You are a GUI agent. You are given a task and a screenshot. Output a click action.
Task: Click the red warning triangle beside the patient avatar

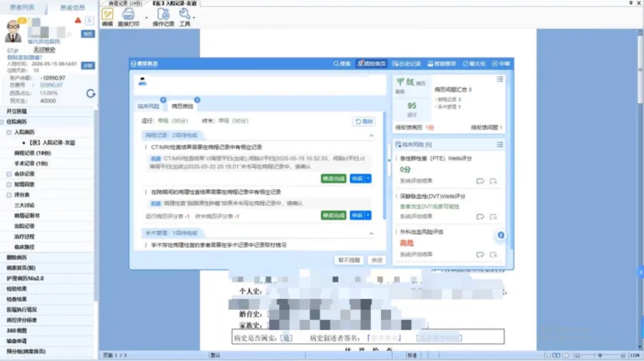(78, 20)
